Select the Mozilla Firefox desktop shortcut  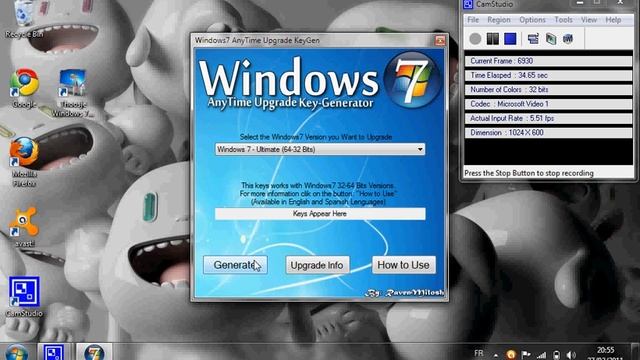[x=24, y=162]
